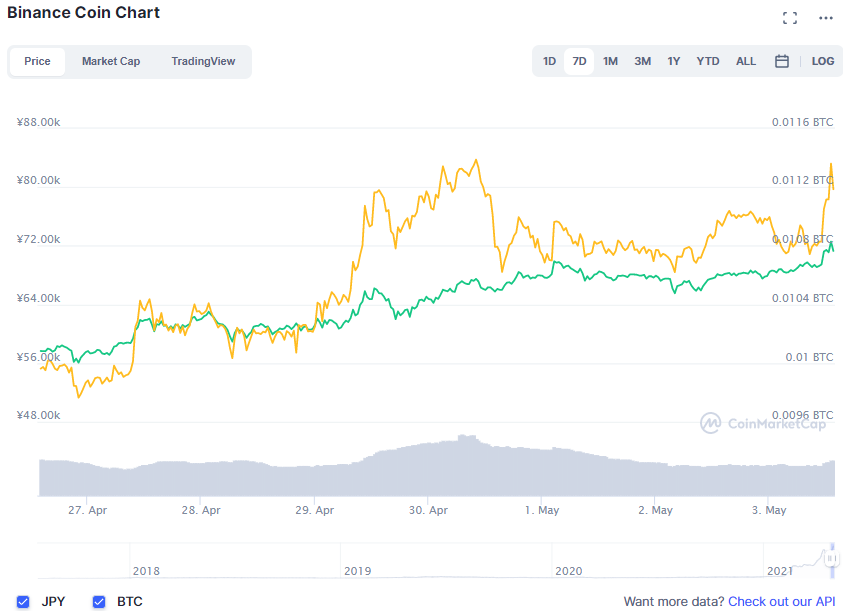Click the 0.0104 BTC axis value
Screen dimensions: 843x616
tap(802, 298)
